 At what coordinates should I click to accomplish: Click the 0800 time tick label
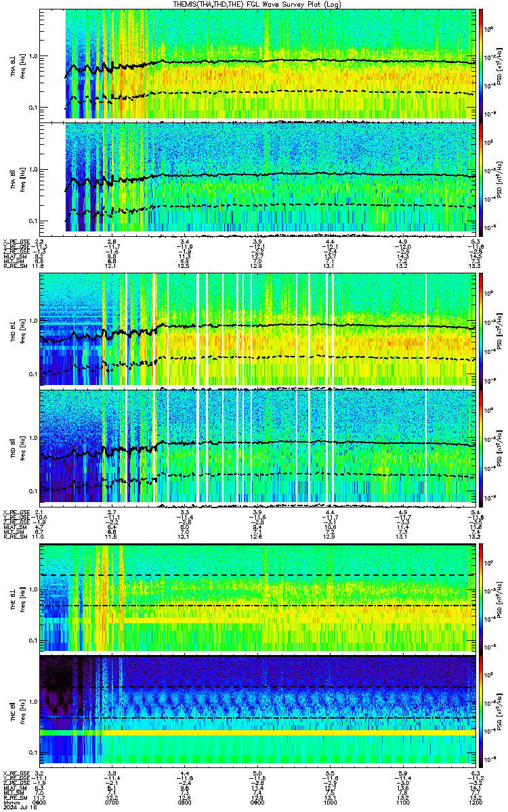[185, 801]
